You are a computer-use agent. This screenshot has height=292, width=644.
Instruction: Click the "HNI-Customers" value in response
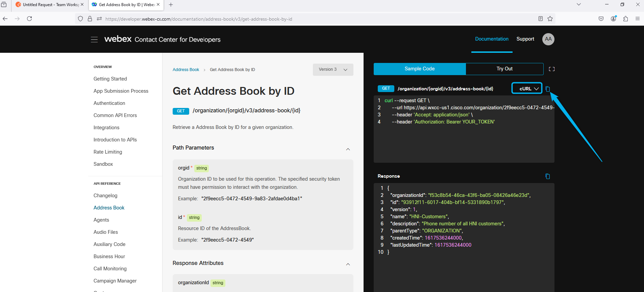428,217
